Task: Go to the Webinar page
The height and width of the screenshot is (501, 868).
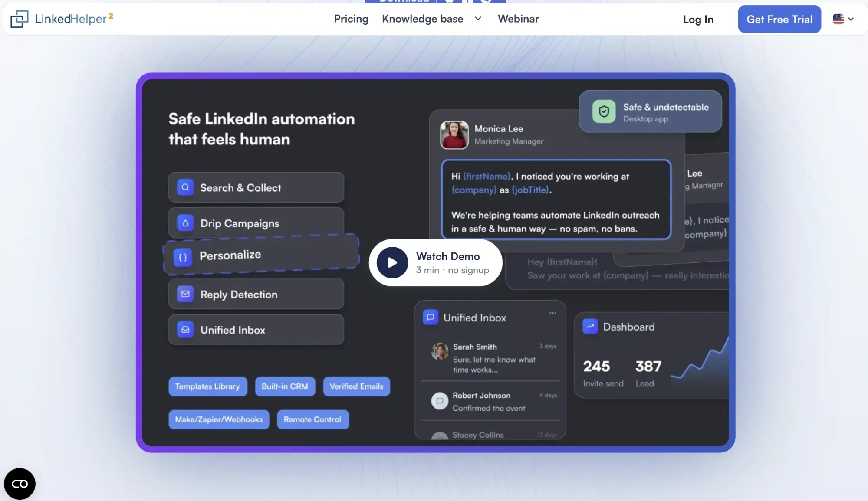Action: tap(518, 19)
